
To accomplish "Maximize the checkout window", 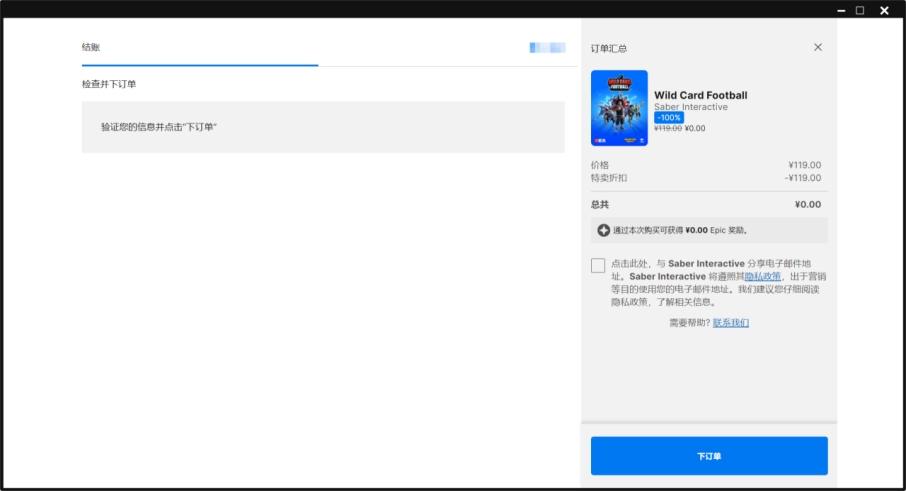I will (860, 10).
